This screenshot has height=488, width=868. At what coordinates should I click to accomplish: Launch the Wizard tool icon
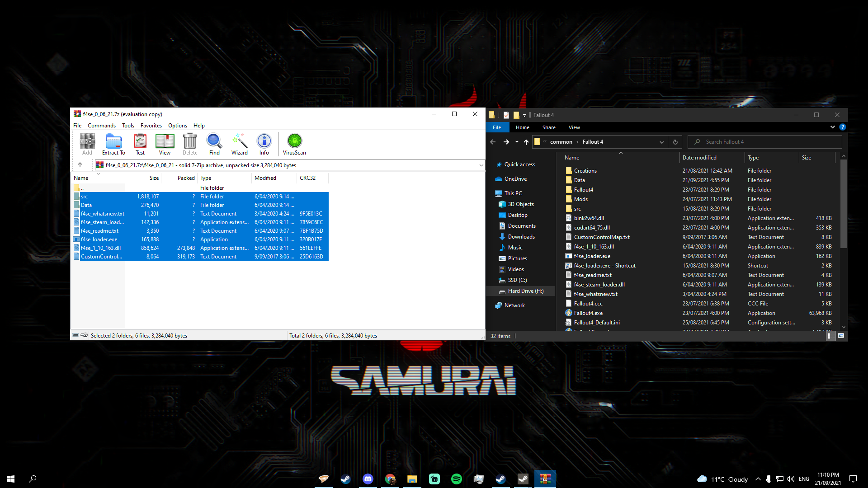point(239,144)
